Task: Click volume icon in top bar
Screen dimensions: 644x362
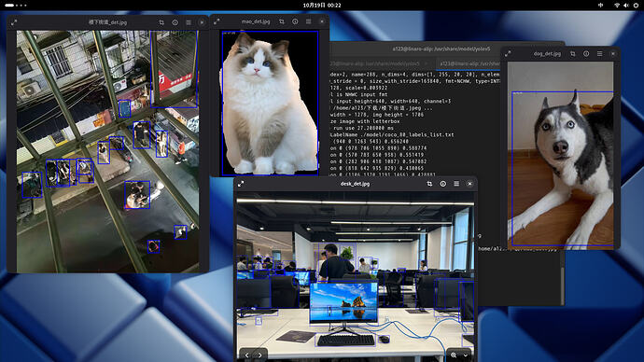Action: pyautogui.click(x=626, y=6)
